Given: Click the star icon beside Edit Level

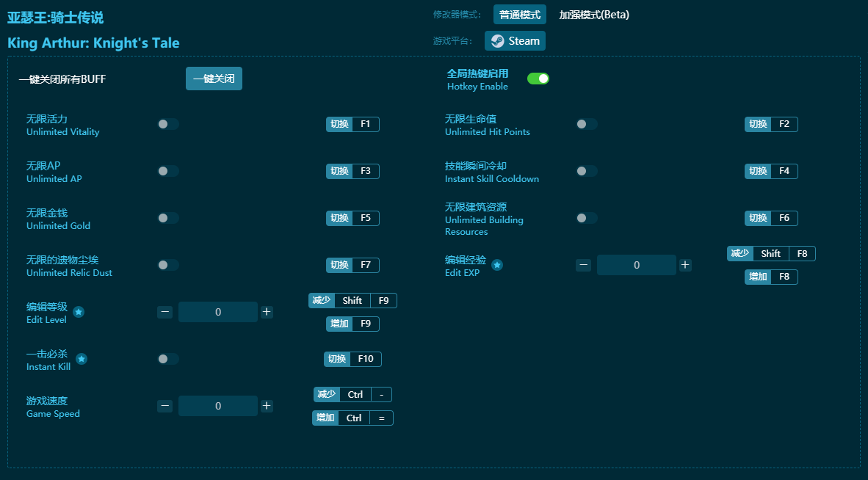Looking at the screenshot, I should (x=79, y=312).
